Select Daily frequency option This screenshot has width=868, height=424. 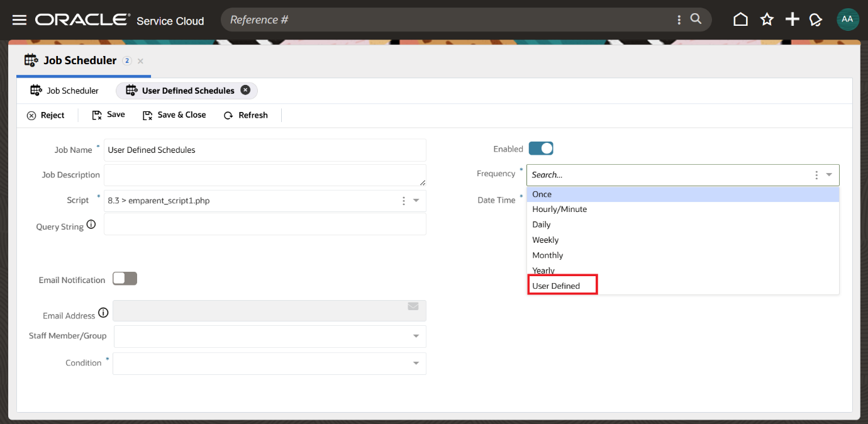click(x=683, y=225)
